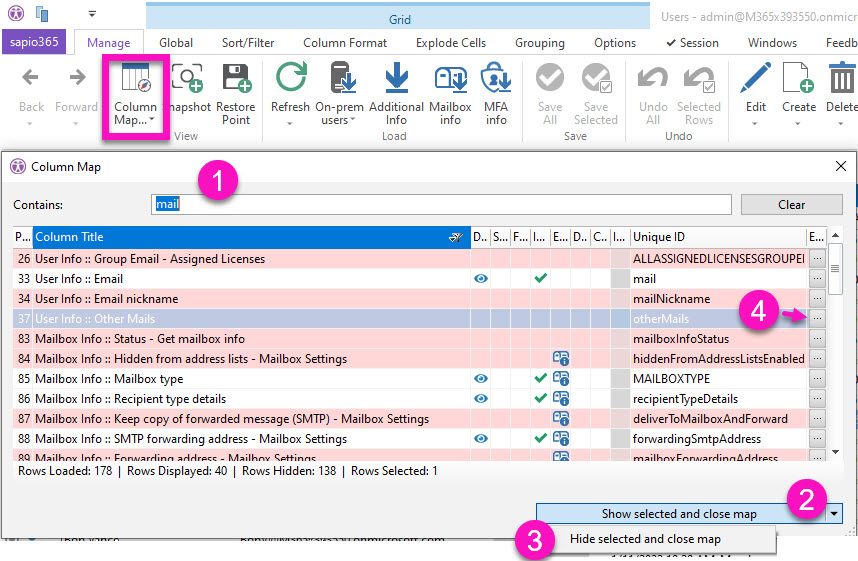The width and height of the screenshot is (858, 561).
Task: Switch to the Grouping tab
Action: click(540, 43)
